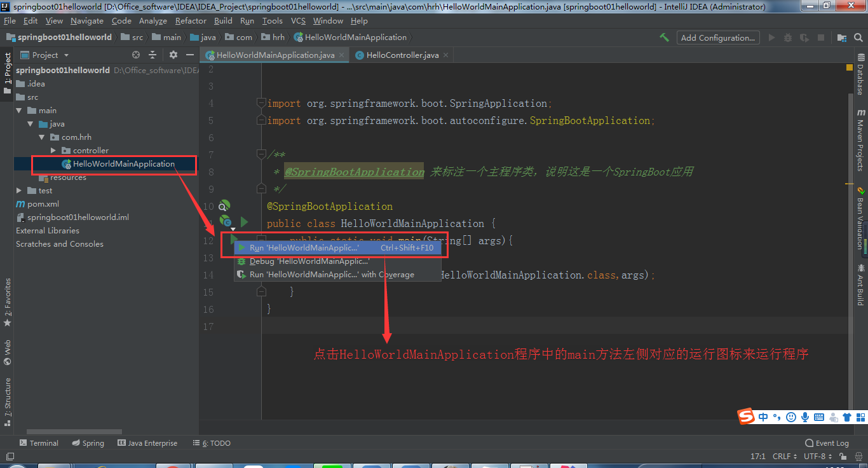Screen dimensions: 868x468
Task: Click the Project Structure folder icon in toolbar
Action: click(842, 38)
